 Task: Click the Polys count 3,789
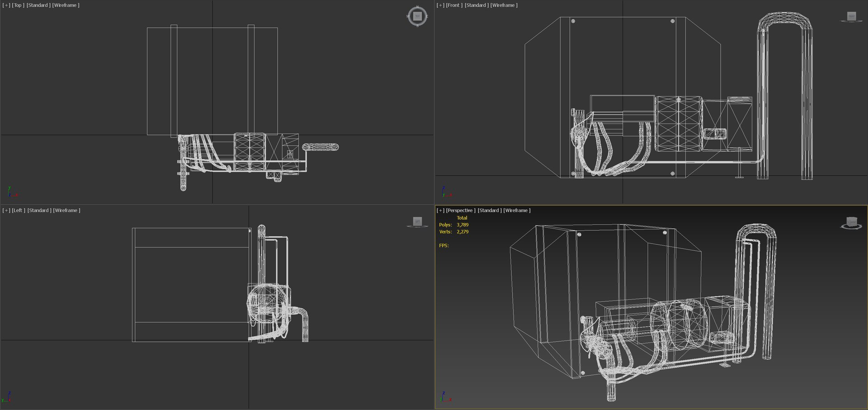pos(462,225)
